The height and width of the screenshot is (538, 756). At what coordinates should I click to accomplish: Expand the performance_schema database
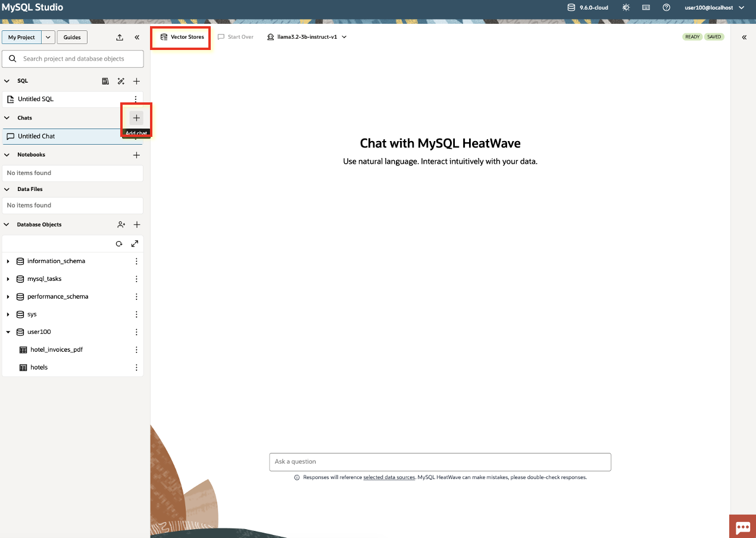tap(8, 296)
